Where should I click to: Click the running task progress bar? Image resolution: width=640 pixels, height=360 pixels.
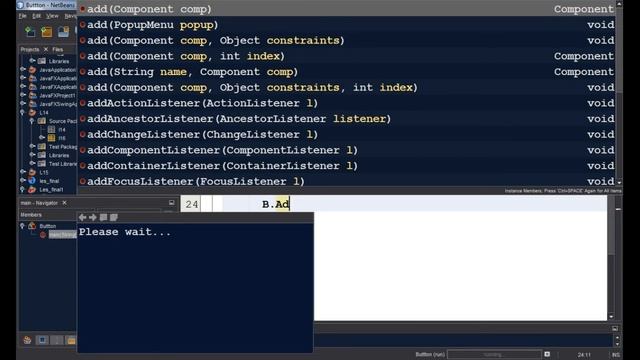(x=494, y=354)
